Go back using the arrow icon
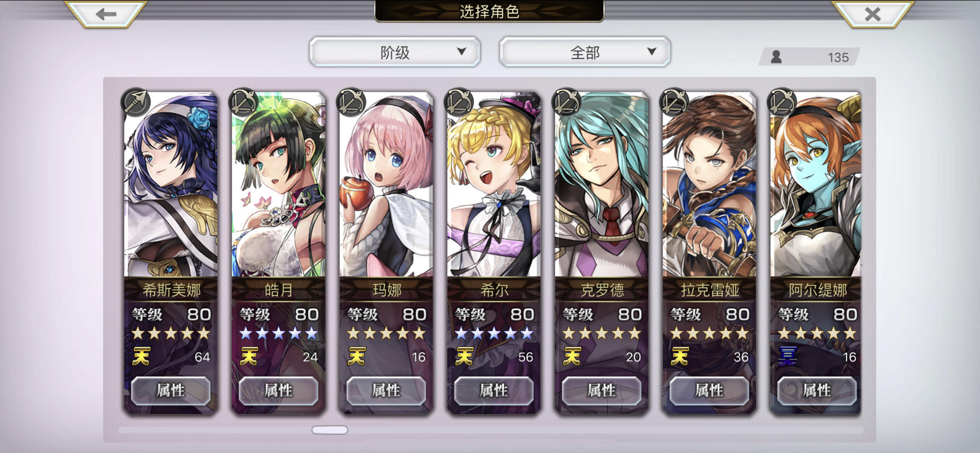 pos(106,14)
